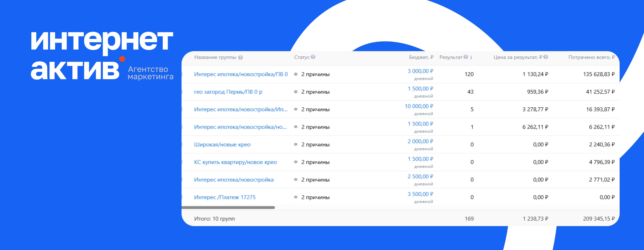Click sort arrow in Результат column
Viewport: 644px width, 250px height.
click(471, 57)
